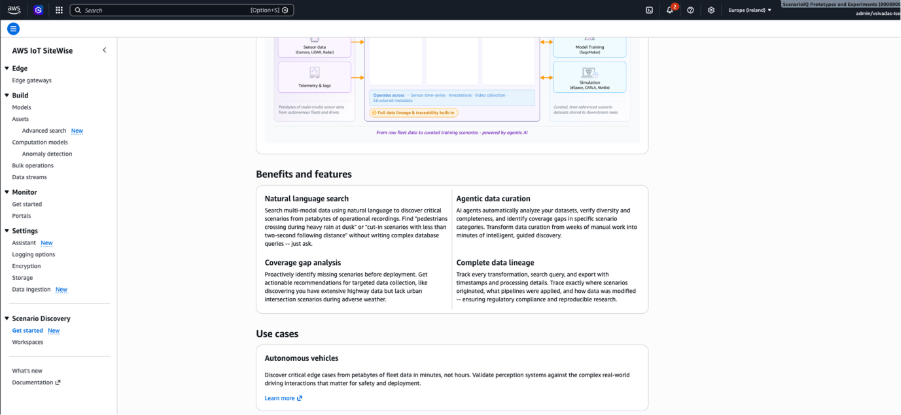Click the Coverage gap analysis heading
The height and width of the screenshot is (415, 901).
[303, 263]
